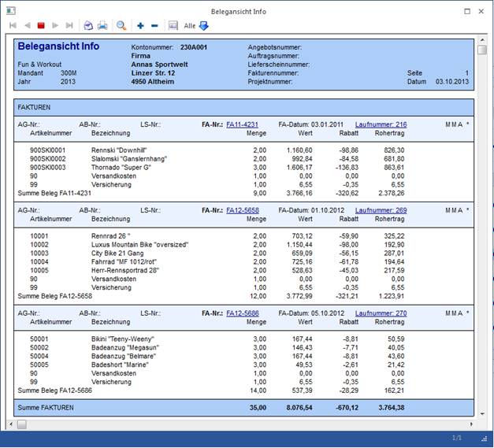Image resolution: width=494 pixels, height=448 pixels.
Task: Send report by e-mail icon
Action: [x=88, y=26]
